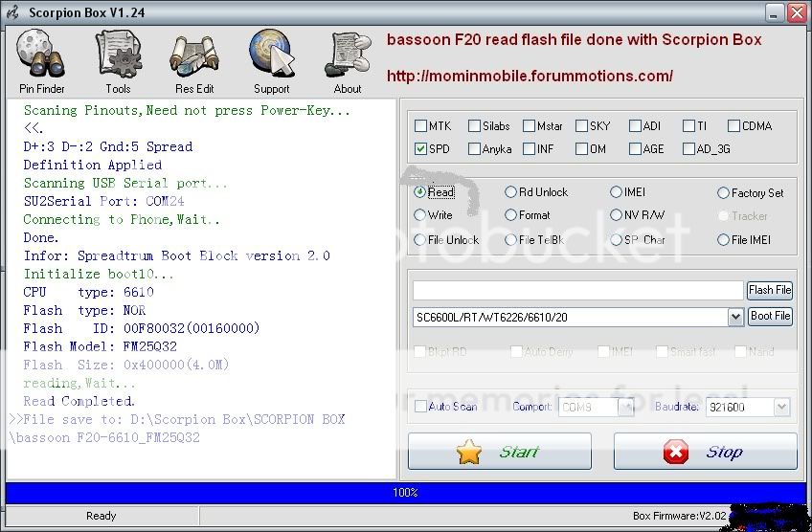Click the Stop button label
812x532 pixels.
click(x=724, y=453)
